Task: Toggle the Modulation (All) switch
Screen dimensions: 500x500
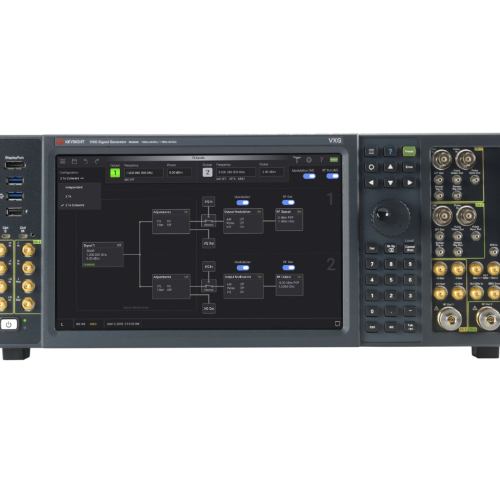Action: [x=309, y=176]
